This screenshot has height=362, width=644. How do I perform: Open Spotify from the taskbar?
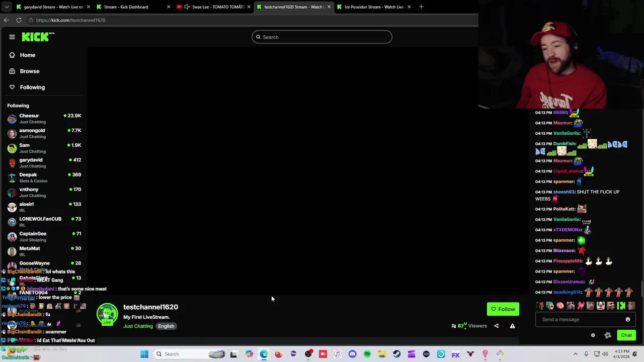tap(367, 354)
